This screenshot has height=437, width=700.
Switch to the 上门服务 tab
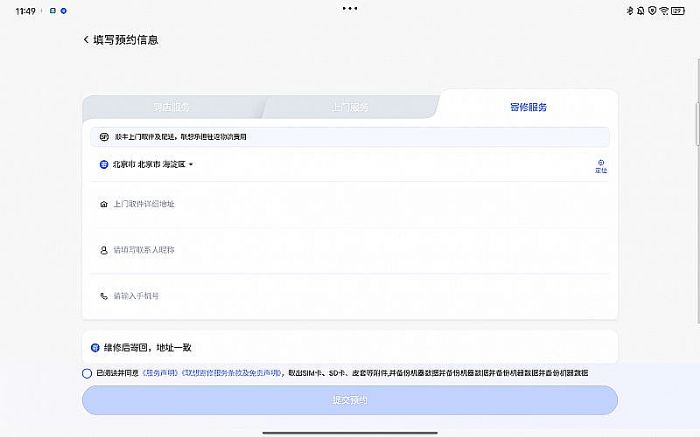349,107
